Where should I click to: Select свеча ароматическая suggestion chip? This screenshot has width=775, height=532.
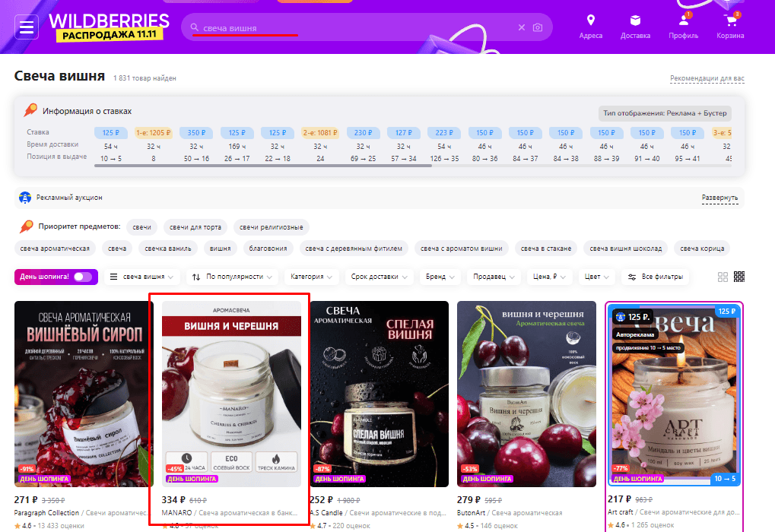pyautogui.click(x=55, y=249)
